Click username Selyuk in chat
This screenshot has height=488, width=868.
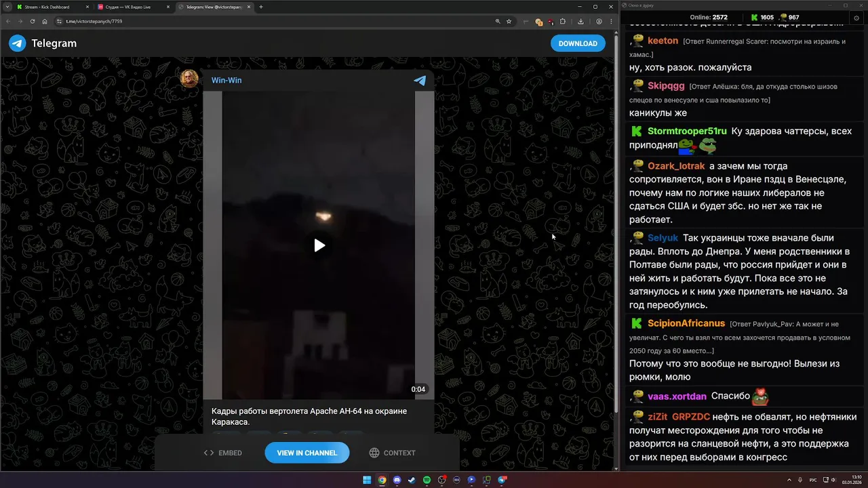pyautogui.click(x=663, y=238)
